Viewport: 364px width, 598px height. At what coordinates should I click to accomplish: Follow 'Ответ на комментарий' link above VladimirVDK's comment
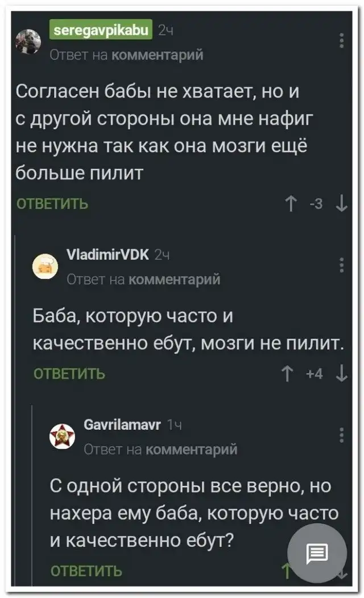[x=143, y=279]
